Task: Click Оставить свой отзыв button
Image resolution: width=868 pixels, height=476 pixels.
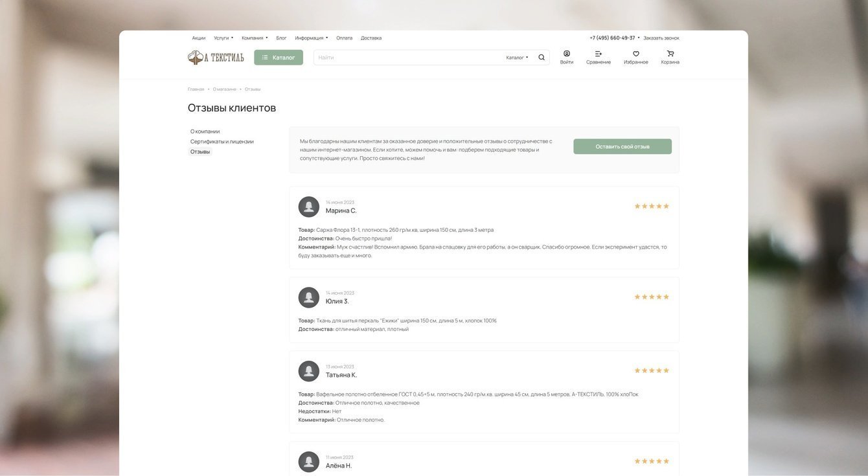Action: click(x=622, y=147)
